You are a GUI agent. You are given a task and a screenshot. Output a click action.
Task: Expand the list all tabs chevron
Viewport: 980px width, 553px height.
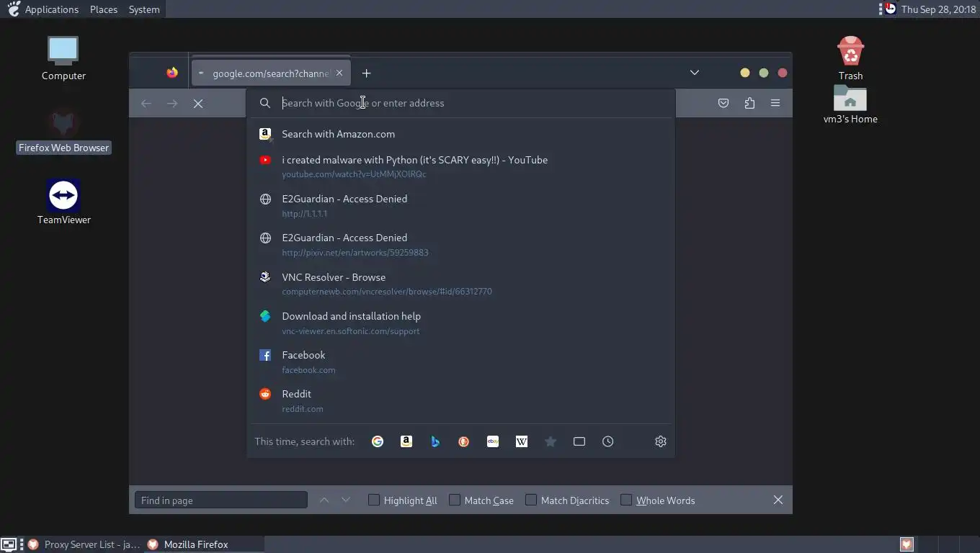click(x=695, y=73)
